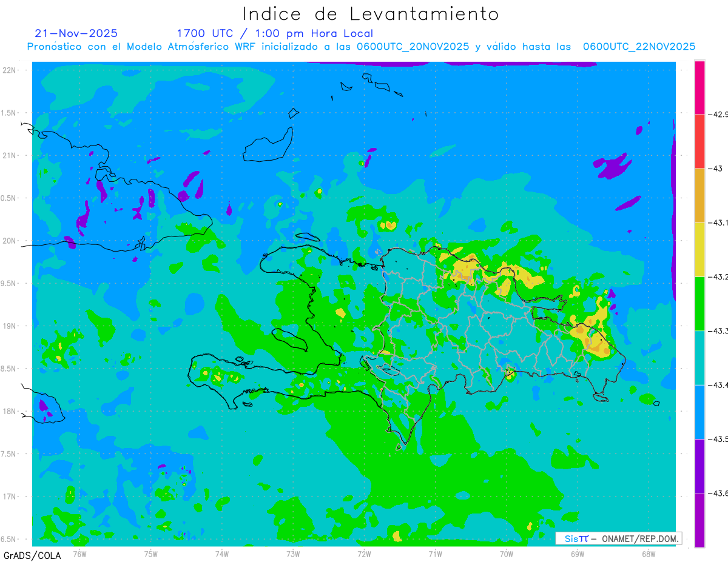
Task: Click the purple legend swatch between -43.5 and -43.6
Action: 699,466
